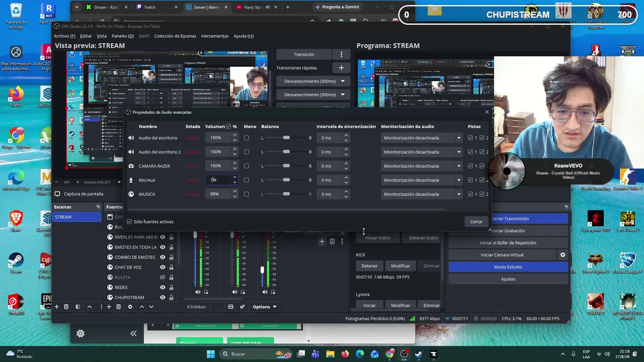
Task: Open scene filters icon in Escenas panel
Action: [x=77, y=307]
